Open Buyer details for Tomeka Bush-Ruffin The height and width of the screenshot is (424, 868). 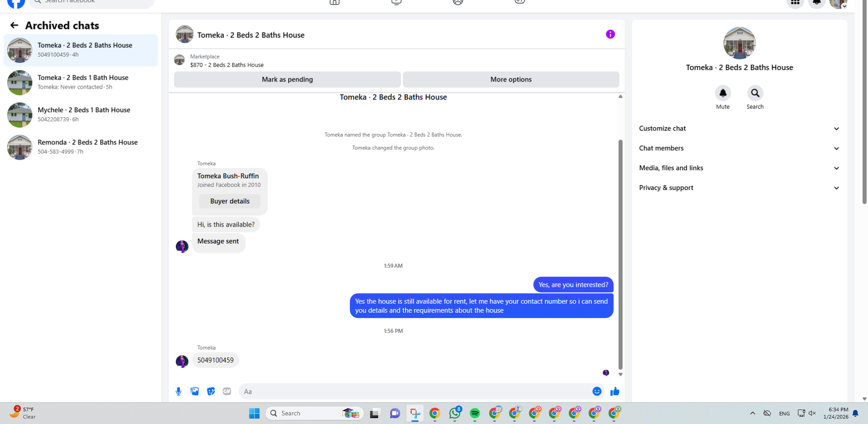click(x=230, y=201)
